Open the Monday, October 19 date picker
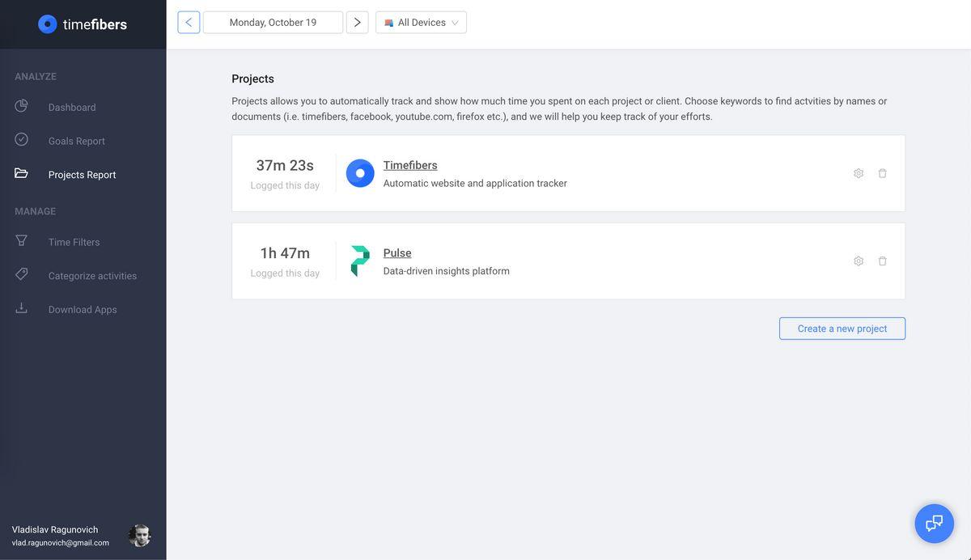This screenshot has height=560, width=971. 273,23
